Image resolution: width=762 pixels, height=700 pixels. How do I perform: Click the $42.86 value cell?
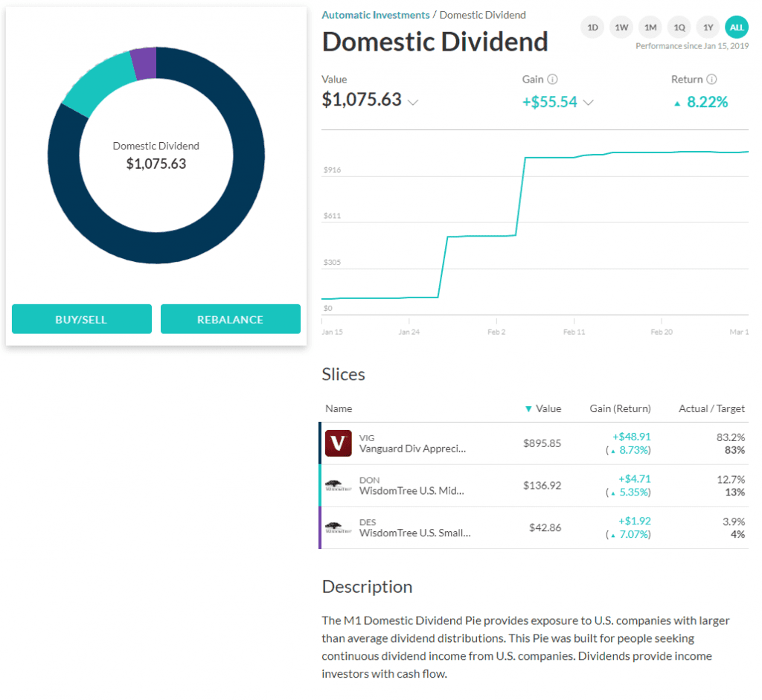tap(545, 527)
